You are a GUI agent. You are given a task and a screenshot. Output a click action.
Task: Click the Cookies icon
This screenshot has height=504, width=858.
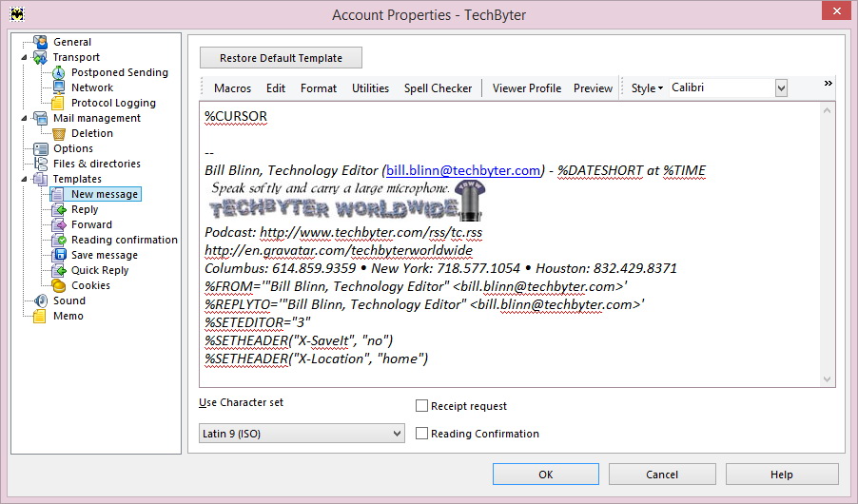[58, 285]
